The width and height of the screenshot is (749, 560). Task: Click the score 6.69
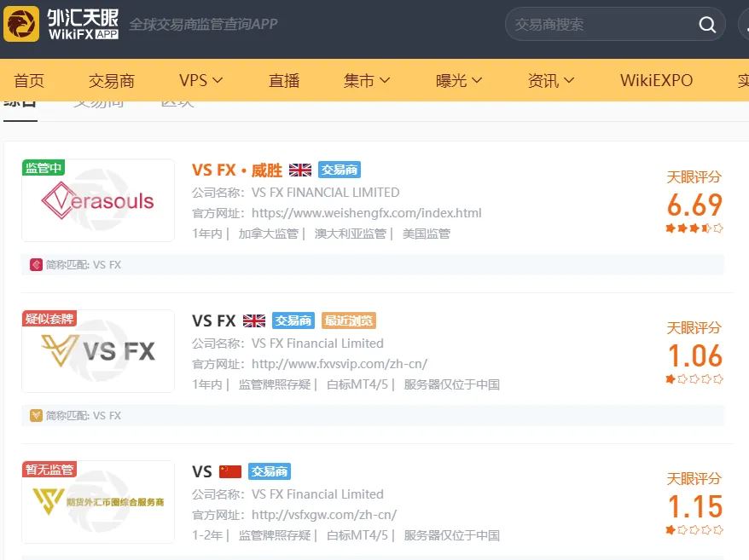tap(694, 205)
